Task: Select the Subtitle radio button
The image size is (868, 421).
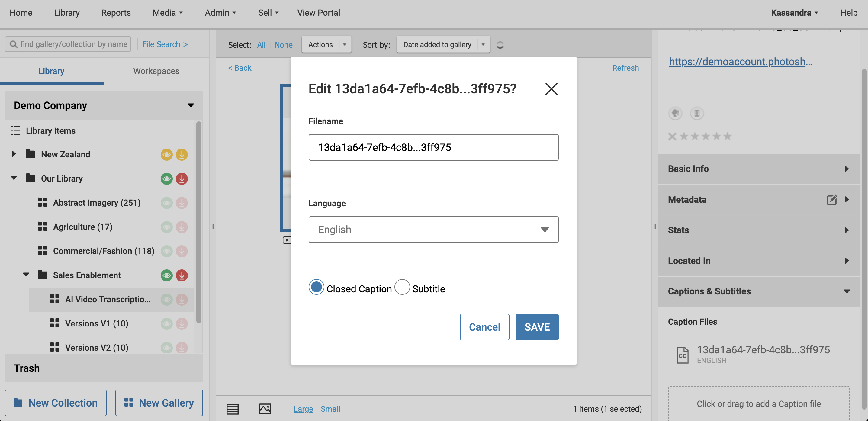Action: (x=402, y=287)
